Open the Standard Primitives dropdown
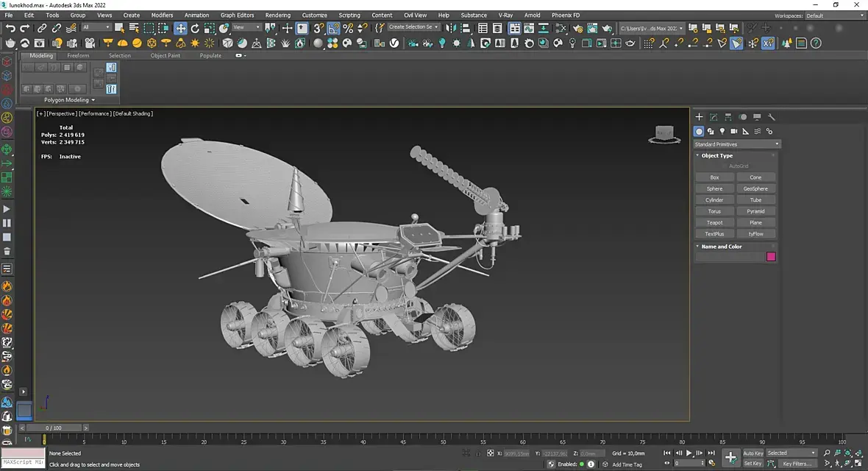 tap(737, 144)
